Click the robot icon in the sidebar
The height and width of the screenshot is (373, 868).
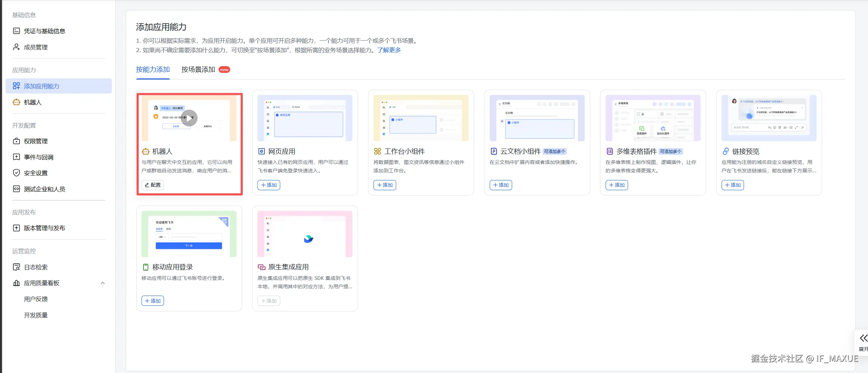coord(16,102)
